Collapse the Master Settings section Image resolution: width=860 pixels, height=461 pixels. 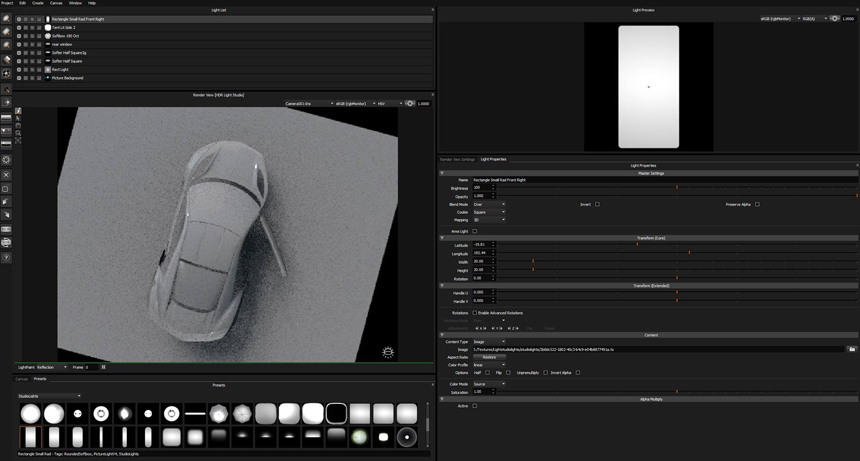coord(442,173)
